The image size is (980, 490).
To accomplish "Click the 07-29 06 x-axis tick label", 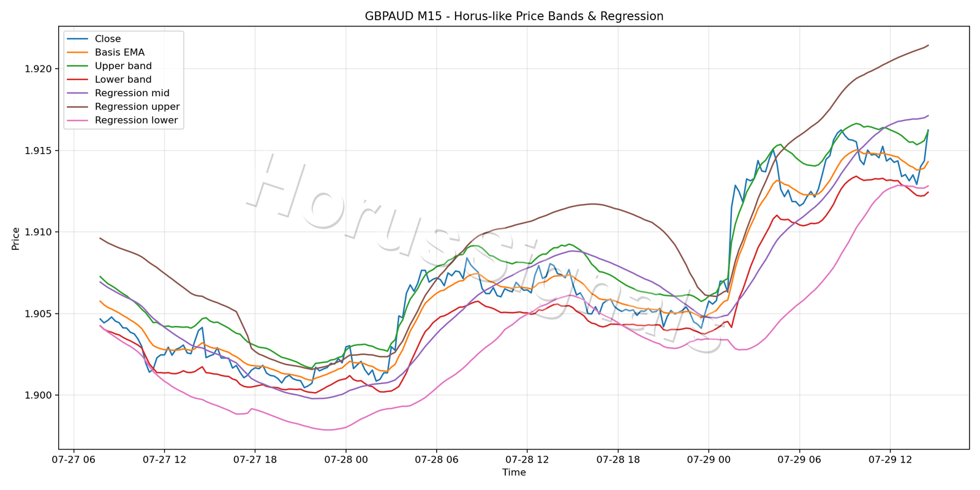I will click(799, 459).
